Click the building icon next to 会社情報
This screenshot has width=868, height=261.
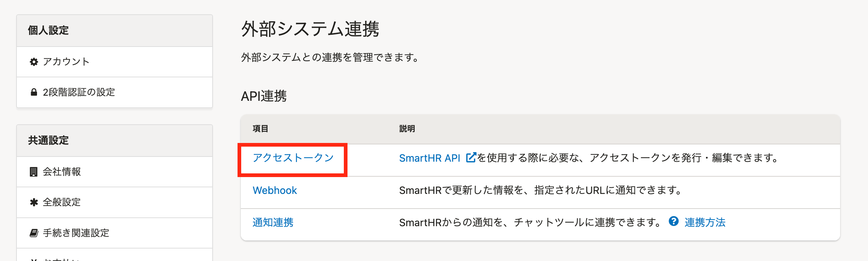click(34, 172)
